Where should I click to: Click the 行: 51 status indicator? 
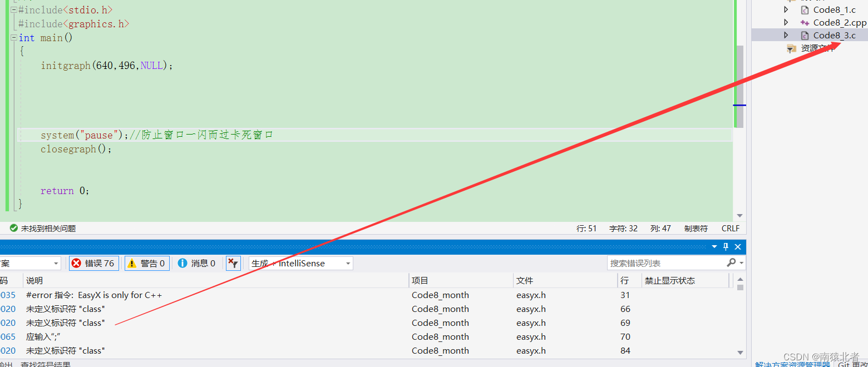[586, 228]
